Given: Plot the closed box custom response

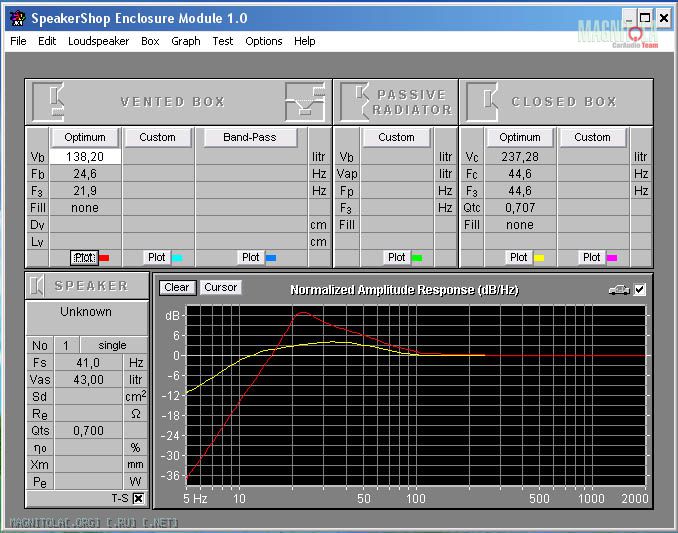Looking at the screenshot, I should pyautogui.click(x=592, y=258).
